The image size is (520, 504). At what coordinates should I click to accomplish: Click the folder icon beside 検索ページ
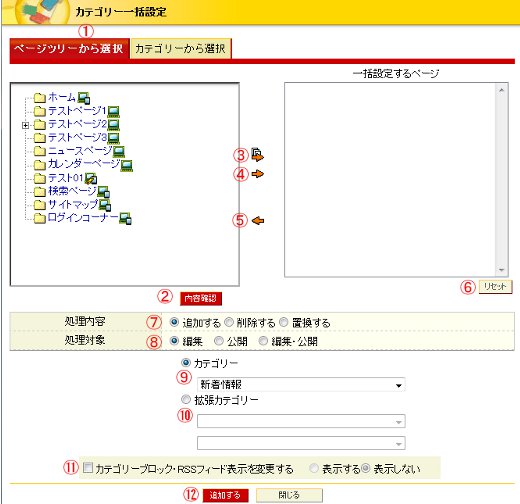coord(40,191)
